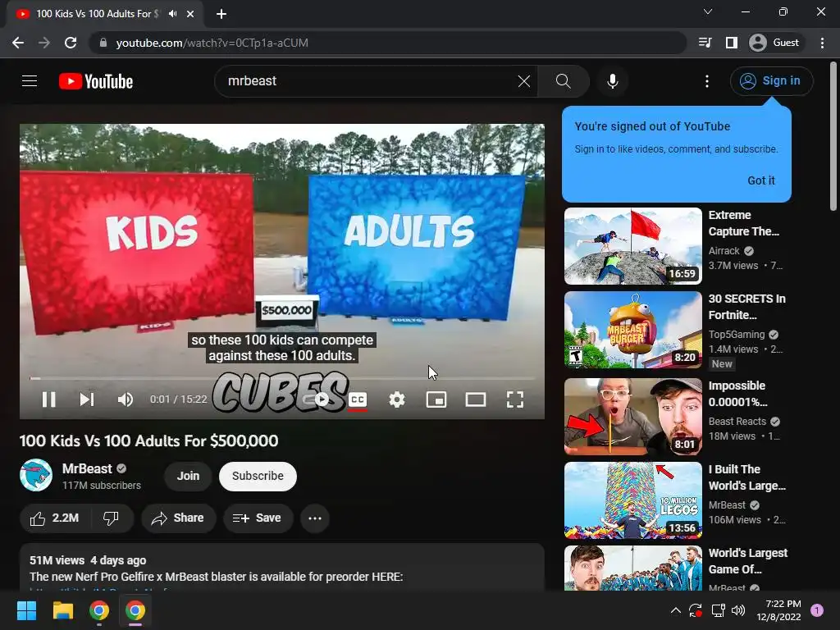Click the browser address bar URL
The width and height of the screenshot is (840, 630).
(212, 43)
